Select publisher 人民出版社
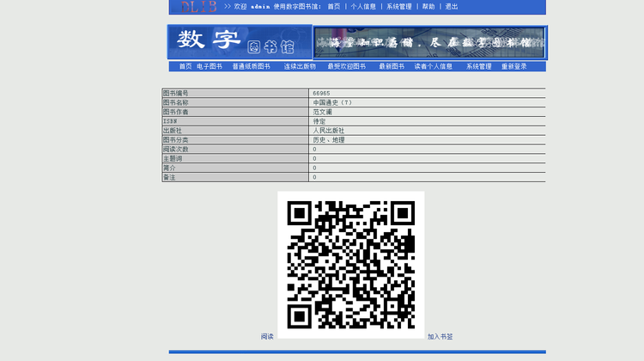644x361 pixels. [329, 131]
